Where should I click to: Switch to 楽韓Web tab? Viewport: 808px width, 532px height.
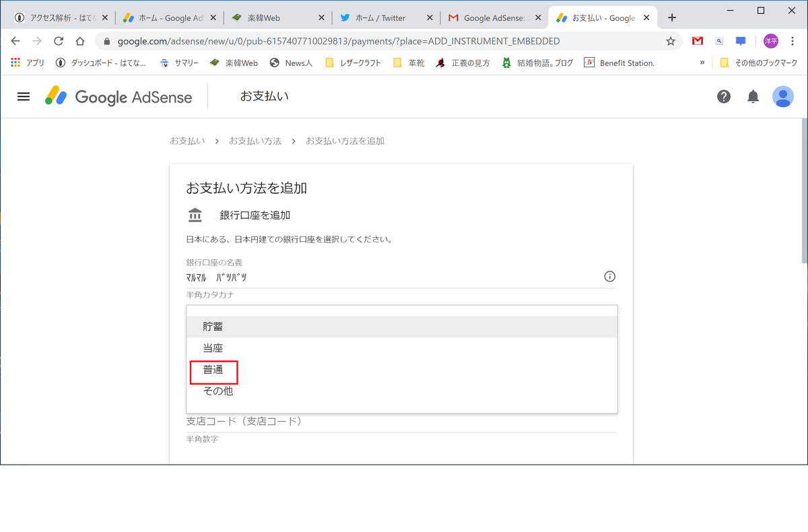[x=277, y=18]
